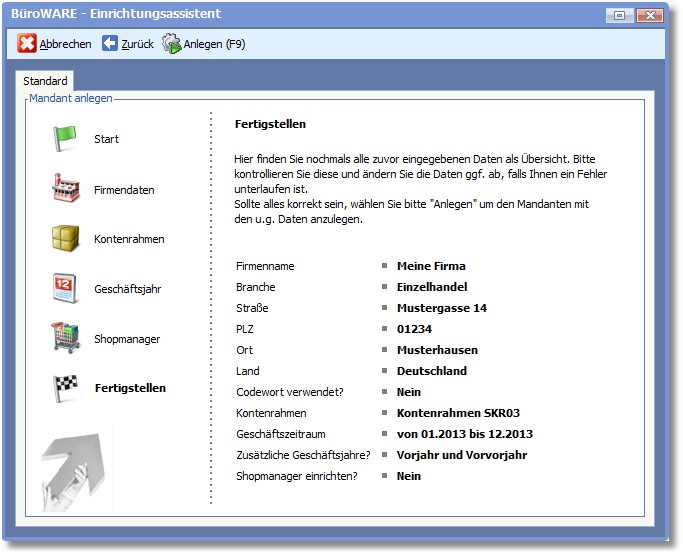Close the Einrichtungsassistent window
The image size is (683, 555).
[x=648, y=15]
